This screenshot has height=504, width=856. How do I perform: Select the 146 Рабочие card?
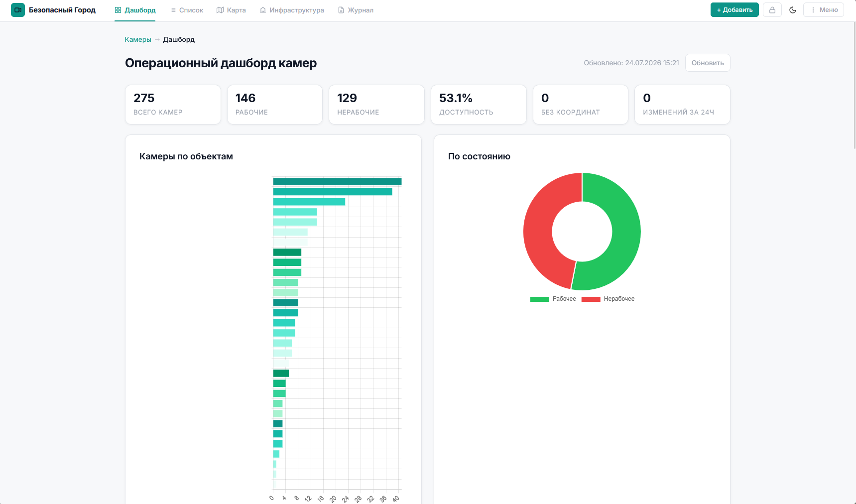pyautogui.click(x=275, y=105)
